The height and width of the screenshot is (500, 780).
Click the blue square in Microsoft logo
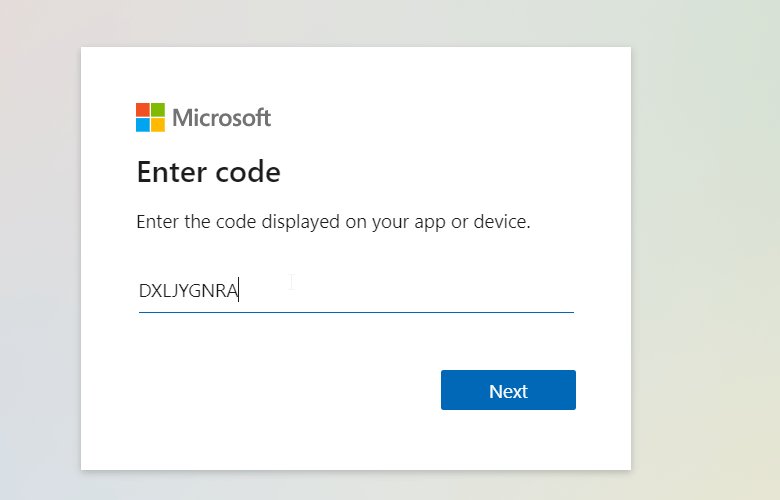143,125
